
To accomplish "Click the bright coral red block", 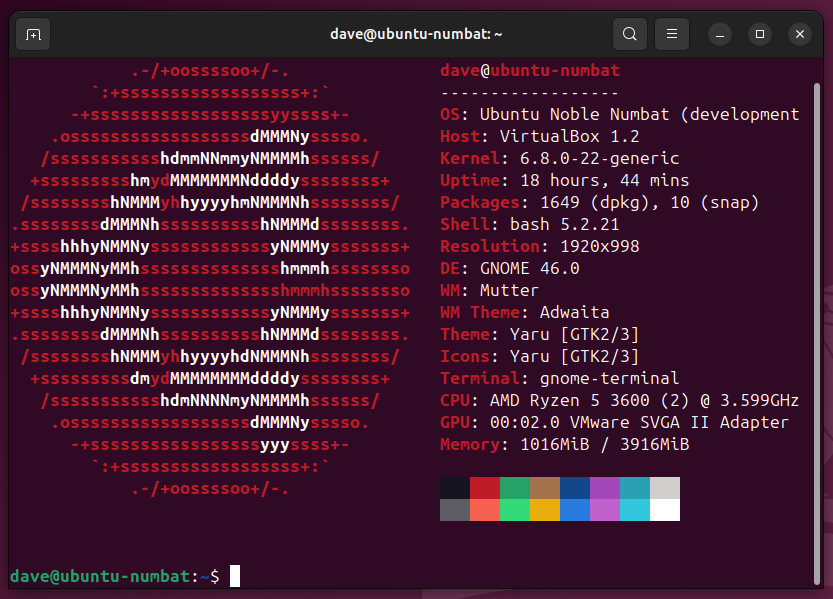I will tap(485, 510).
